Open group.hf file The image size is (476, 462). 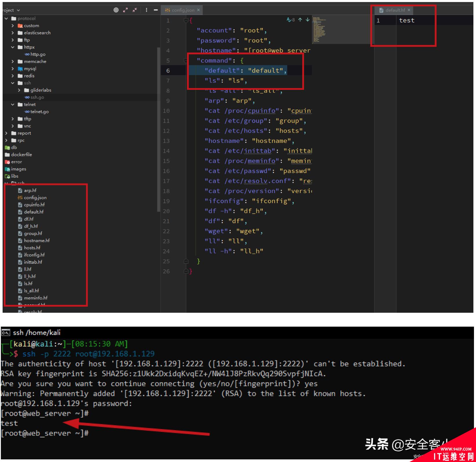coord(30,233)
